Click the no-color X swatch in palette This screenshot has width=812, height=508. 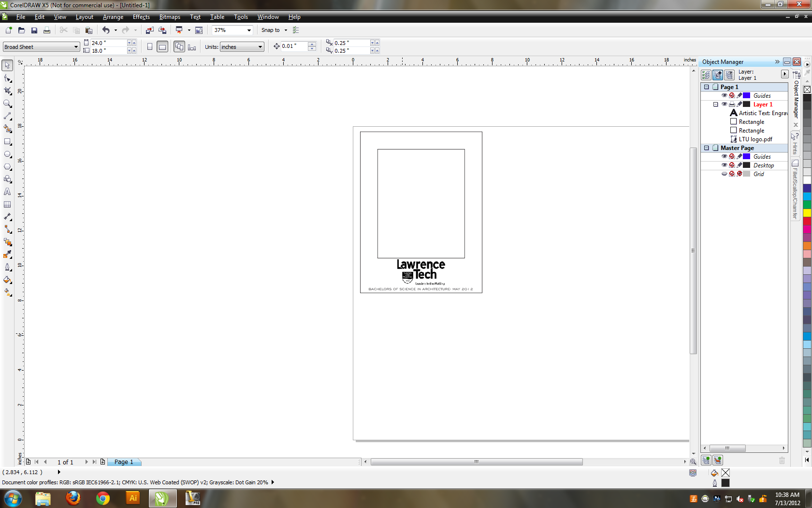(807, 90)
